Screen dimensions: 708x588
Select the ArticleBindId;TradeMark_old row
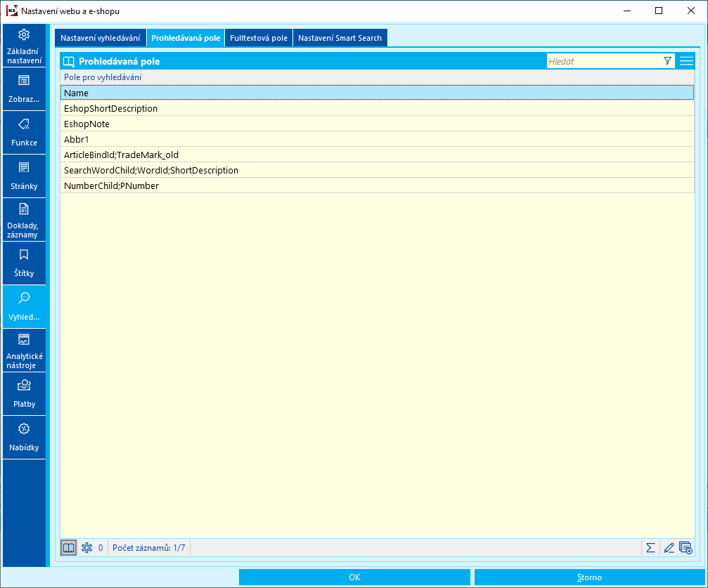[377, 155]
